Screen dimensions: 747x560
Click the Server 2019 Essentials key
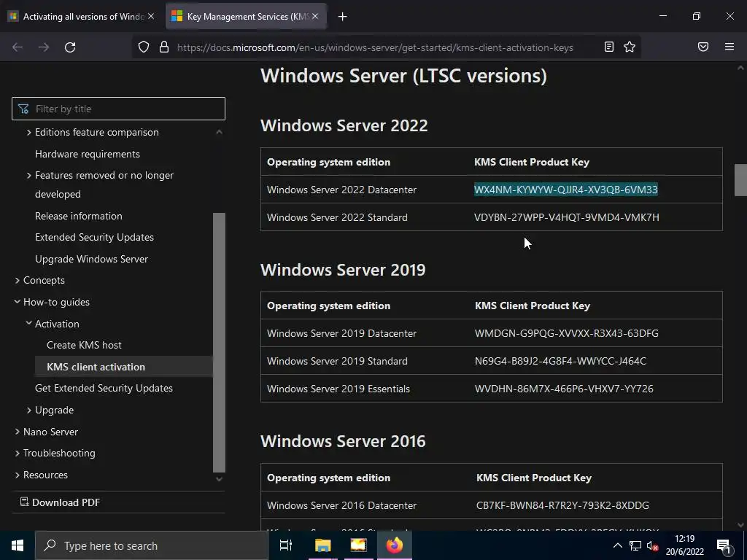pos(564,389)
